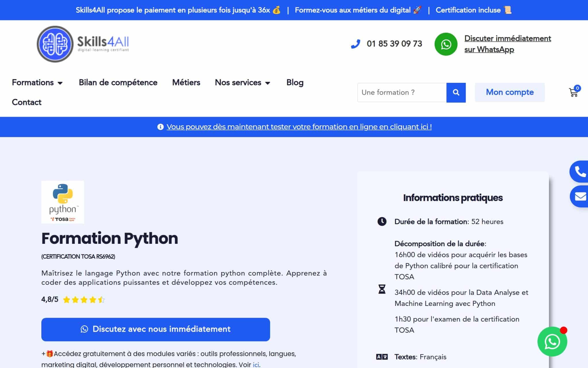
Task: Click the star rating icons
Action: click(84, 300)
